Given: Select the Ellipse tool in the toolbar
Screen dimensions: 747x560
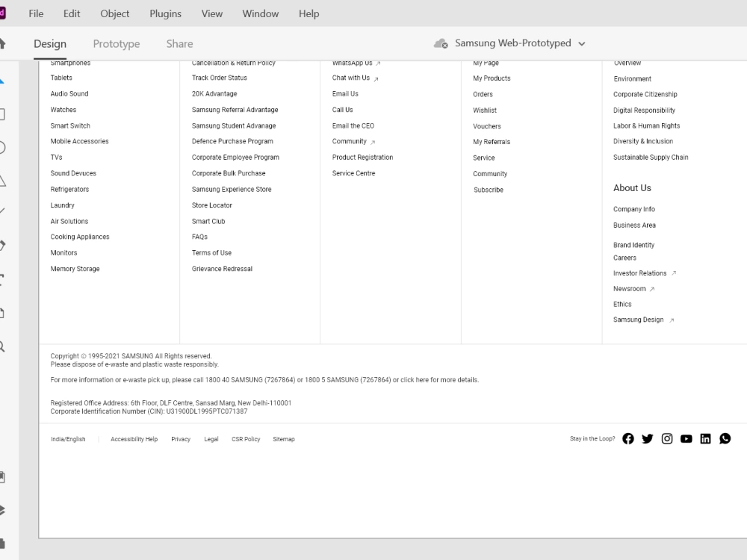Looking at the screenshot, I should coord(2,148).
